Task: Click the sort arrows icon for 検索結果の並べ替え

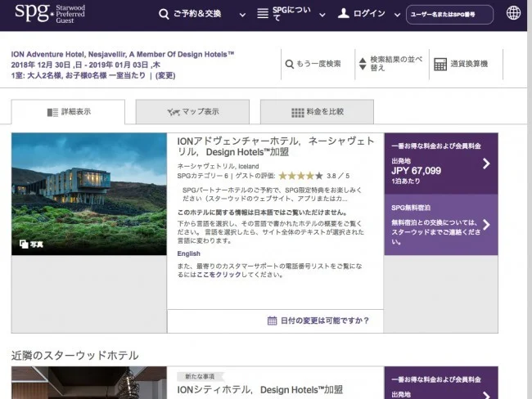Action: [362, 64]
